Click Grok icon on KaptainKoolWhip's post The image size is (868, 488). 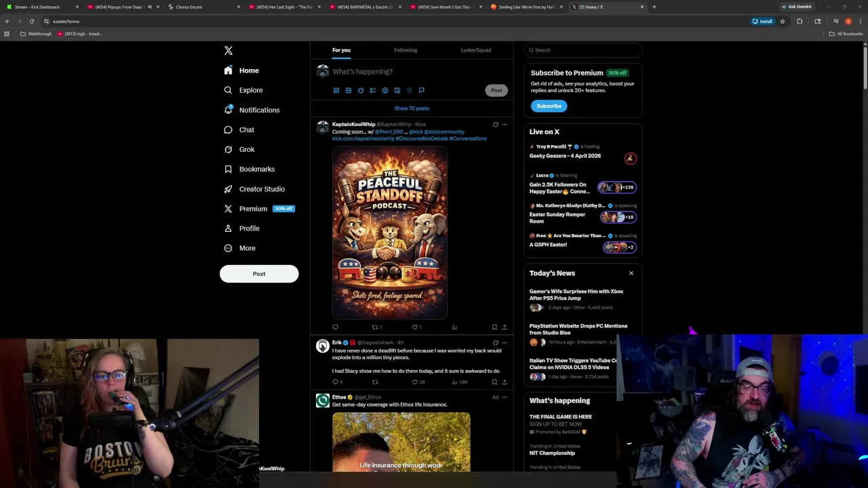click(495, 125)
